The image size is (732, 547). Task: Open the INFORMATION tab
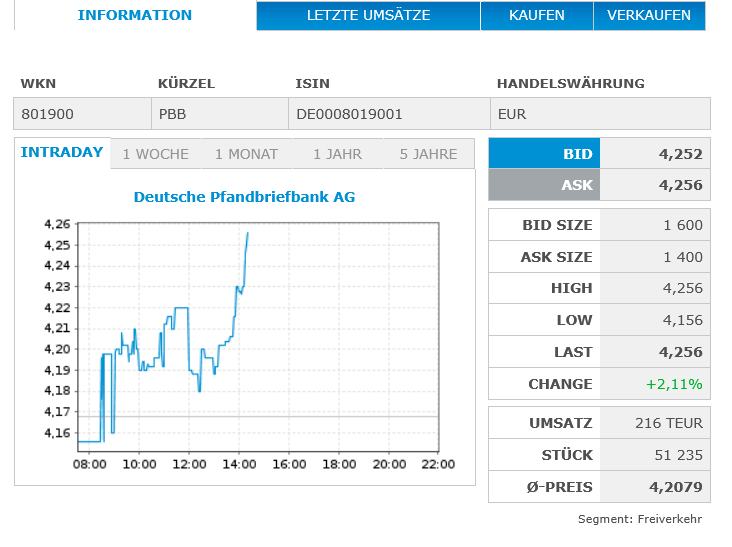click(x=135, y=16)
